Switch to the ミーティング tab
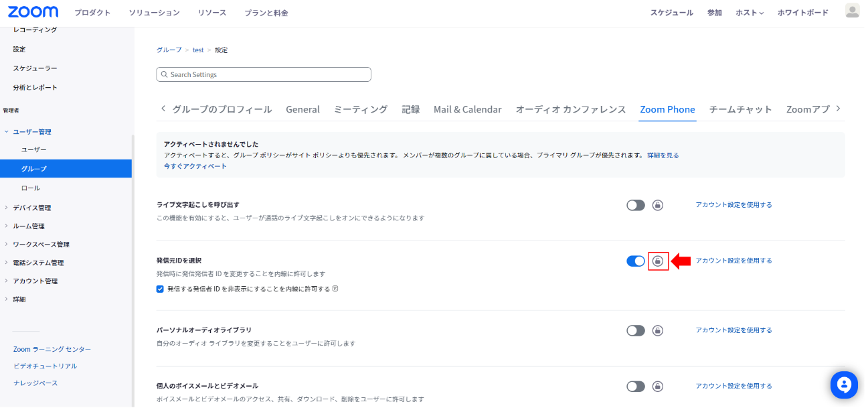Viewport: 868px width, 408px height. [360, 109]
